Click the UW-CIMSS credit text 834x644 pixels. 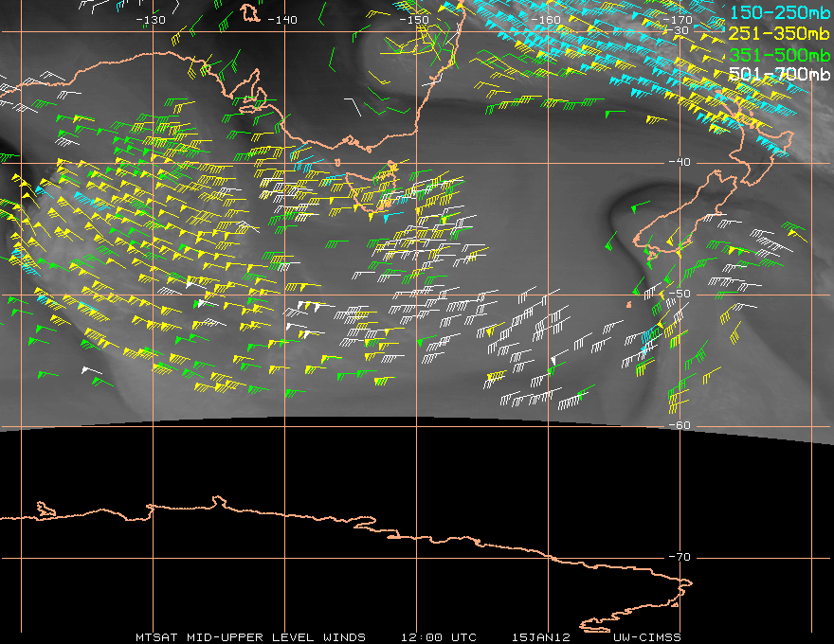(x=646, y=637)
